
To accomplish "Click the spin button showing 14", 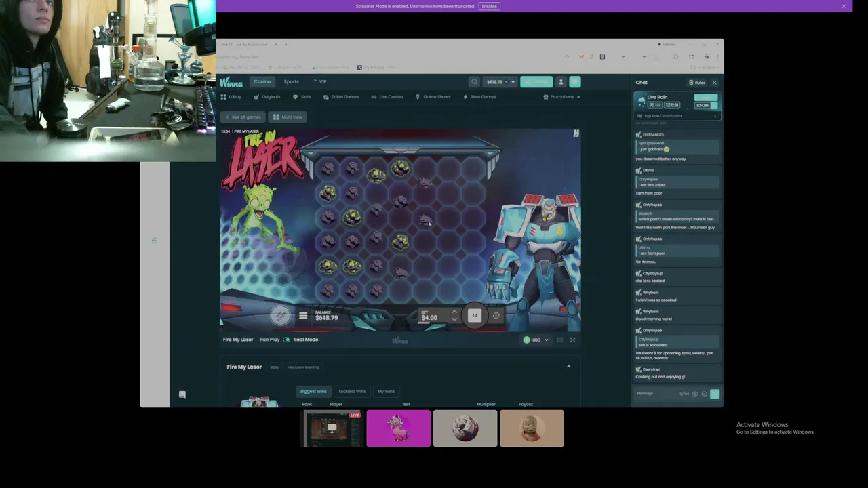I will (x=475, y=315).
